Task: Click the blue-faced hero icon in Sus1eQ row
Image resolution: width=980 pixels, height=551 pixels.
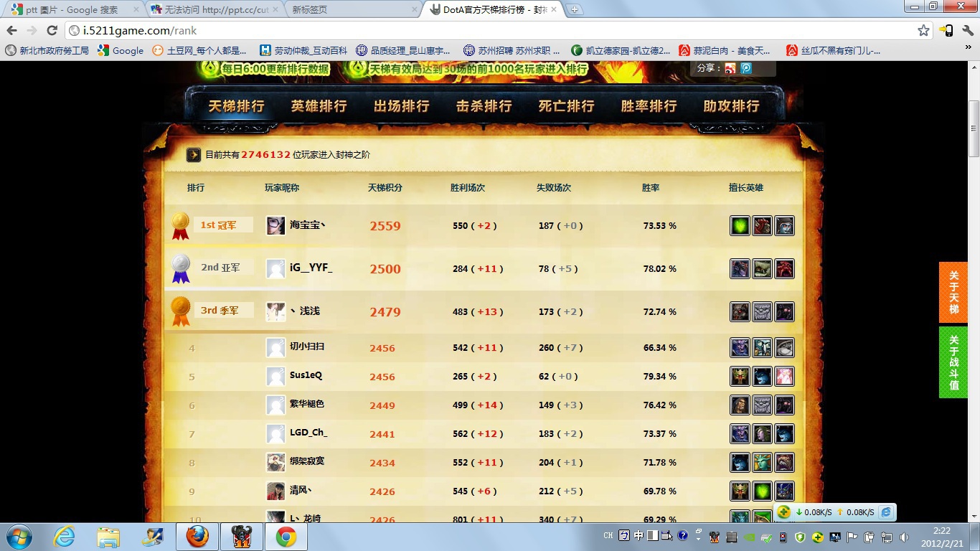Action: pyautogui.click(x=763, y=376)
